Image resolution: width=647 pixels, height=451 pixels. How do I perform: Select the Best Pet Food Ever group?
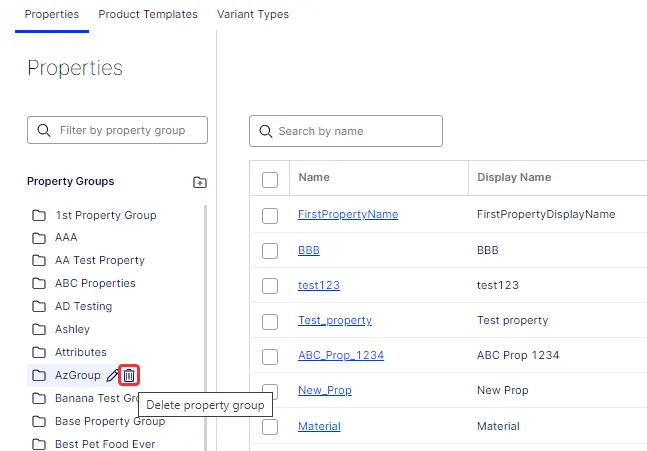[105, 444]
